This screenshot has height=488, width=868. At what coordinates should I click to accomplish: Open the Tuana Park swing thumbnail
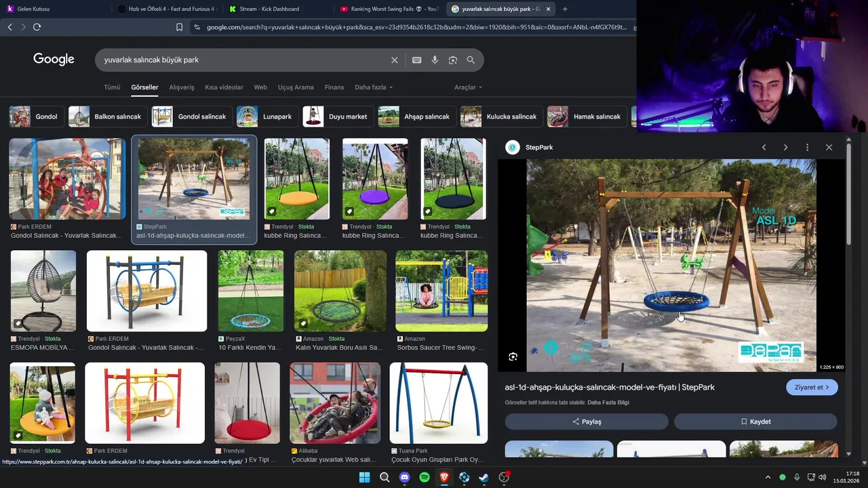click(439, 403)
